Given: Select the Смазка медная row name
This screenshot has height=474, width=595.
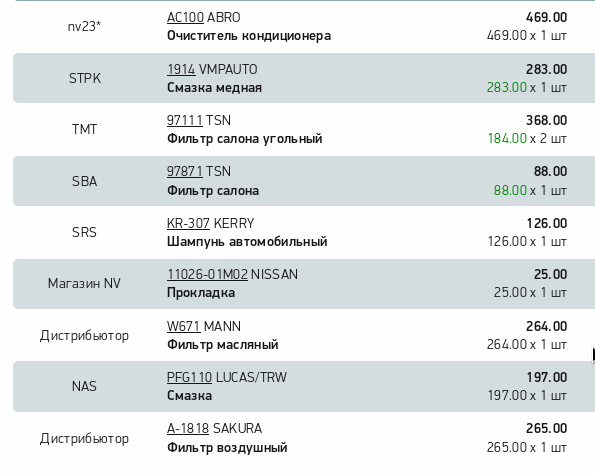Looking at the screenshot, I should [x=214, y=88].
